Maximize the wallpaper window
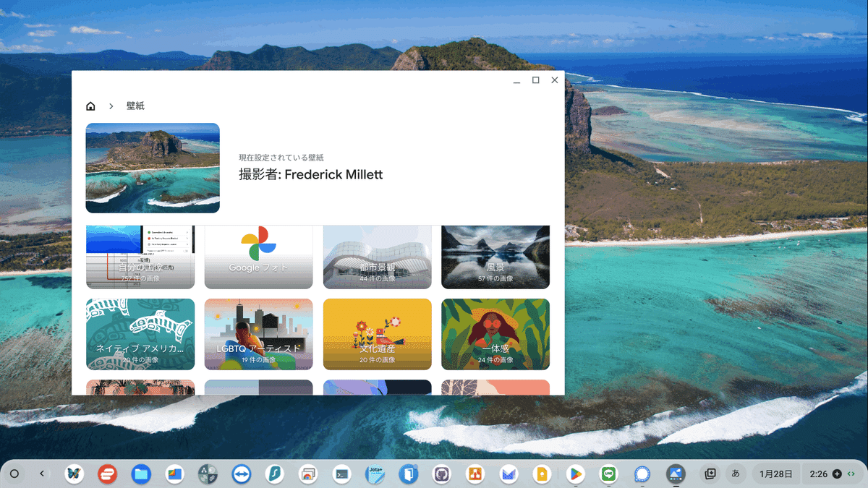The height and width of the screenshot is (488, 868). tap(536, 80)
